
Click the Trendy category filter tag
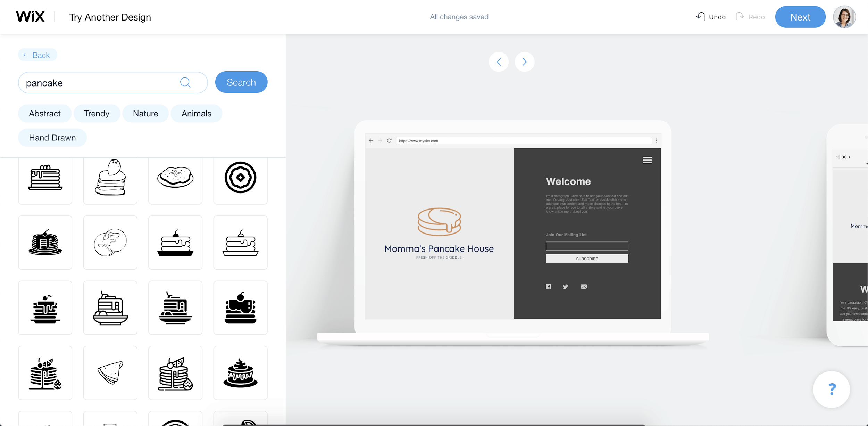click(x=97, y=113)
